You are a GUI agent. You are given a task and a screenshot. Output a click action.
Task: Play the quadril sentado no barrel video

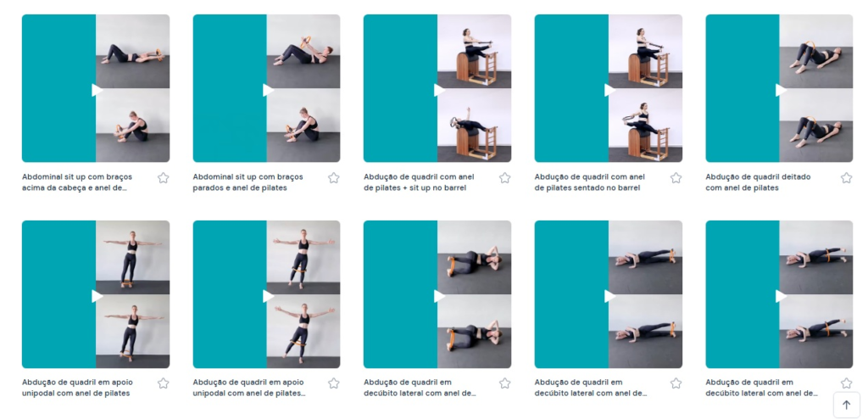coord(609,90)
